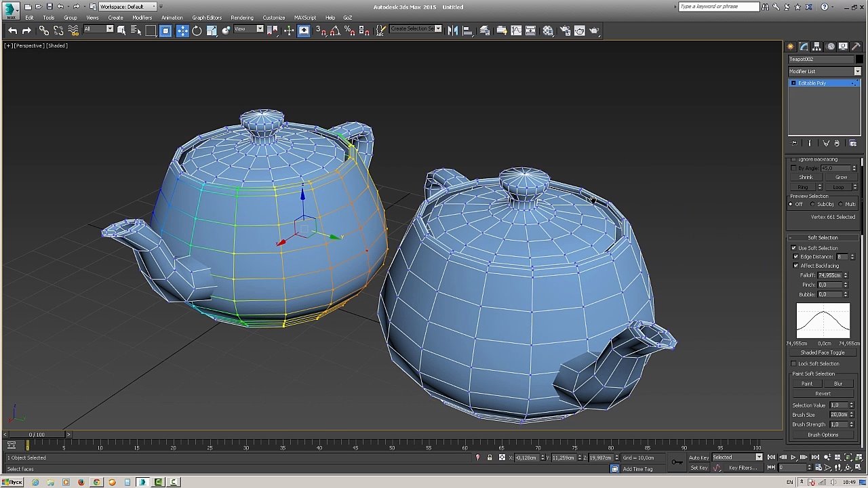Expand the Editable Poly modifier sub-objects
The width and height of the screenshot is (868, 488).
793,83
